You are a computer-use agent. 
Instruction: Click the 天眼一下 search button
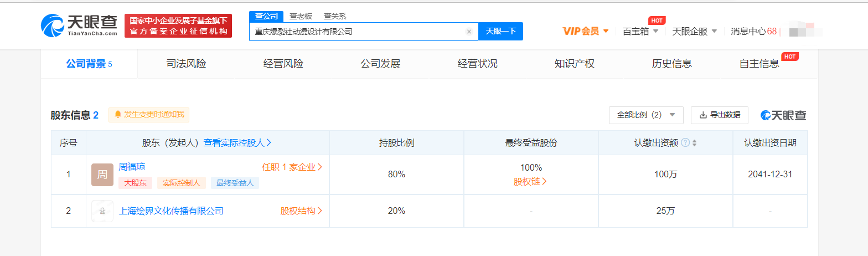click(500, 32)
